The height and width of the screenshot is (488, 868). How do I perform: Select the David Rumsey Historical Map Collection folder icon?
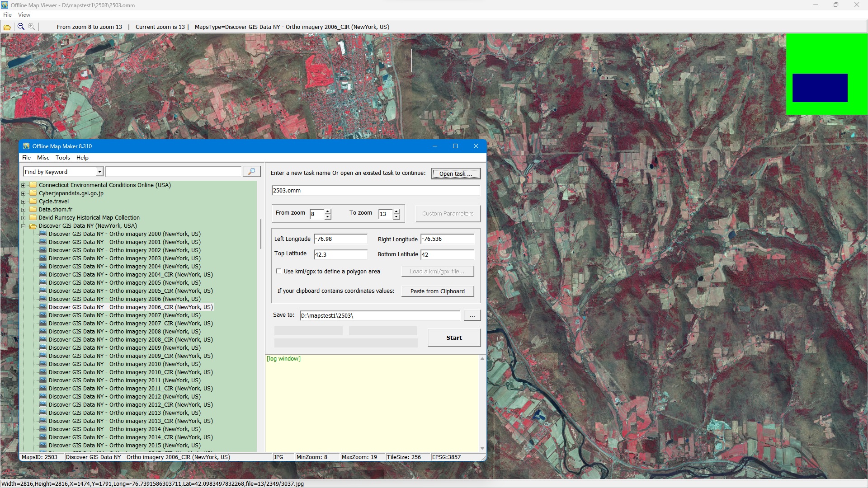pos(33,217)
